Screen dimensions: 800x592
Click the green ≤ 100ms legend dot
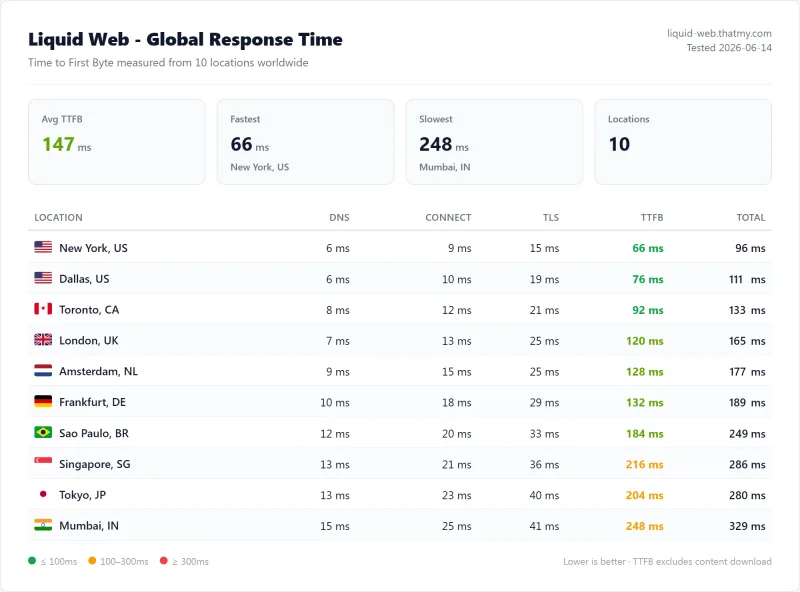tap(32, 561)
